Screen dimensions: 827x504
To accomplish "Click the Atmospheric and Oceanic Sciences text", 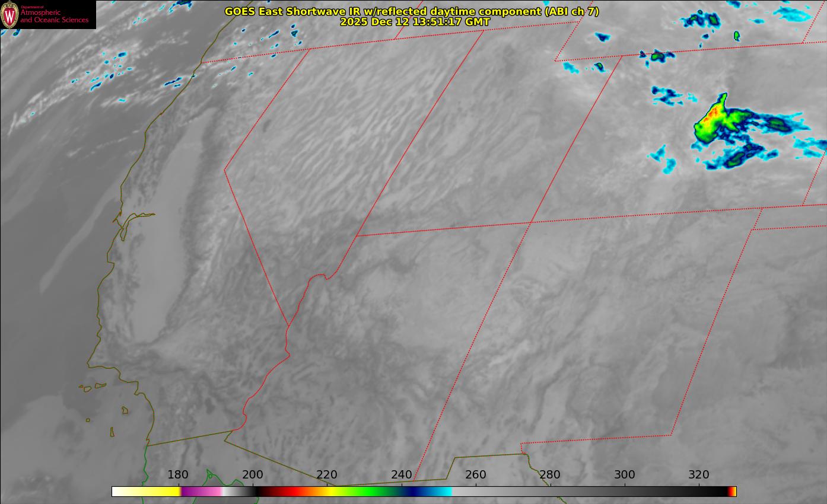I will click(x=54, y=15).
